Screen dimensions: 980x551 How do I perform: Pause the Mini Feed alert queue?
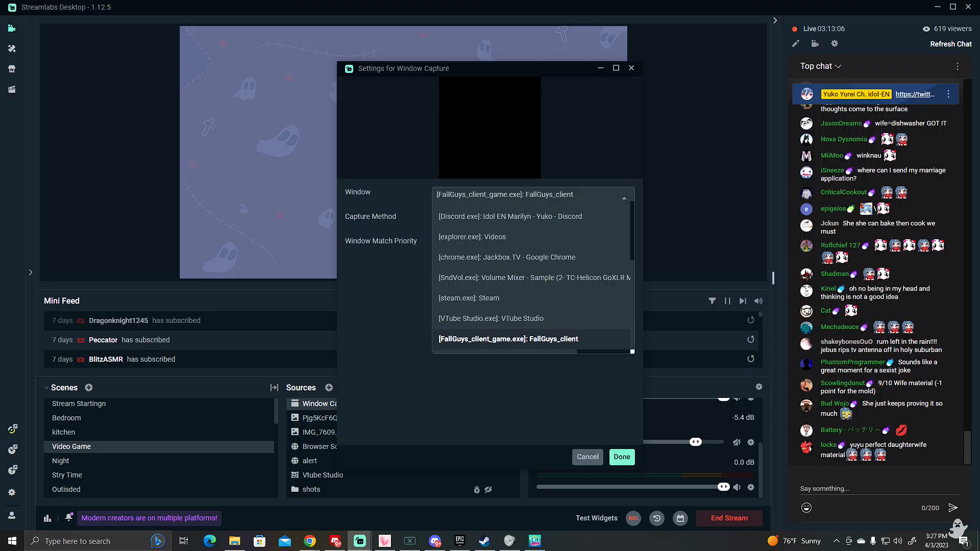[x=727, y=301]
